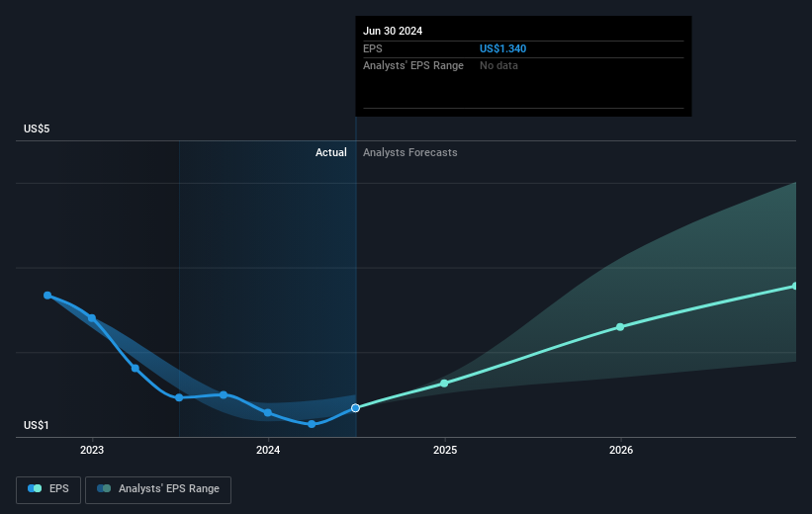The width and height of the screenshot is (812, 514).
Task: Click the 2025 x-axis label
Action: pos(445,451)
